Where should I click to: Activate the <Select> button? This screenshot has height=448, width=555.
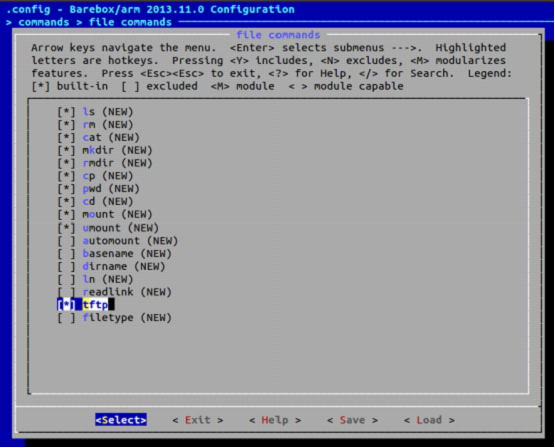(x=121, y=420)
